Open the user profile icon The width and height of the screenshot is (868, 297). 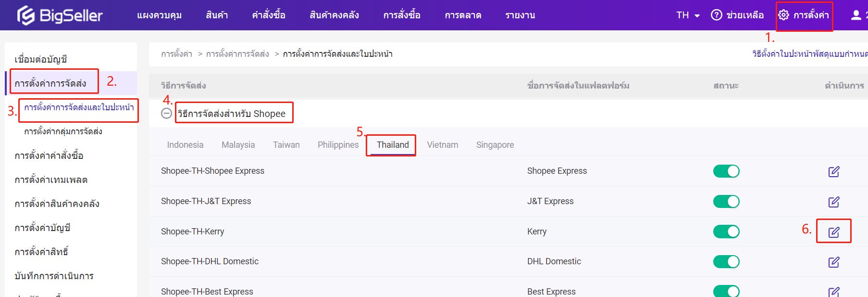856,15
